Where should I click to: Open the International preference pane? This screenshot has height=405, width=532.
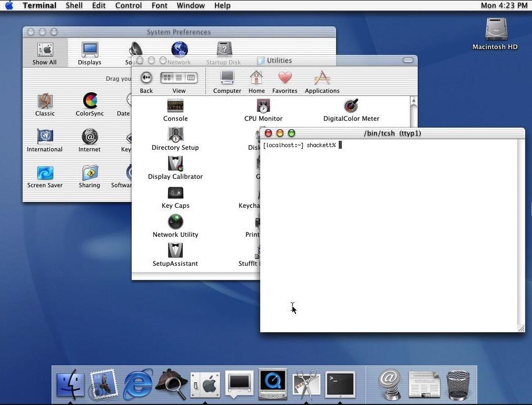tap(44, 141)
